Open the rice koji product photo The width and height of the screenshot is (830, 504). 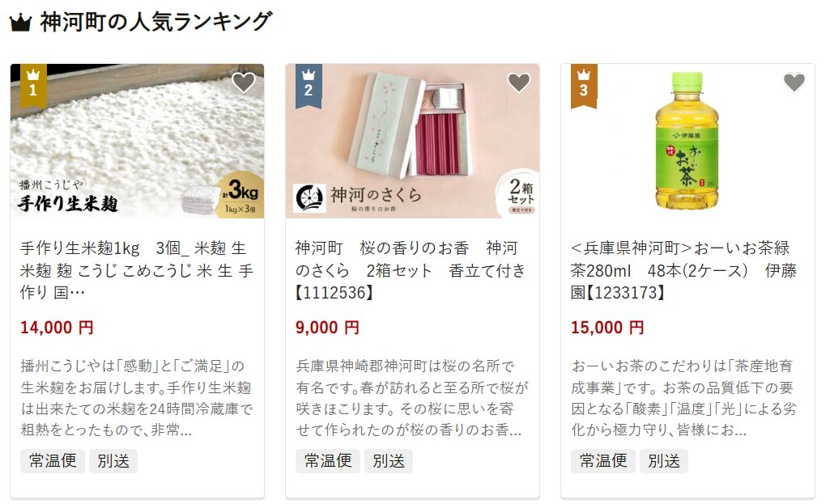tap(137, 142)
